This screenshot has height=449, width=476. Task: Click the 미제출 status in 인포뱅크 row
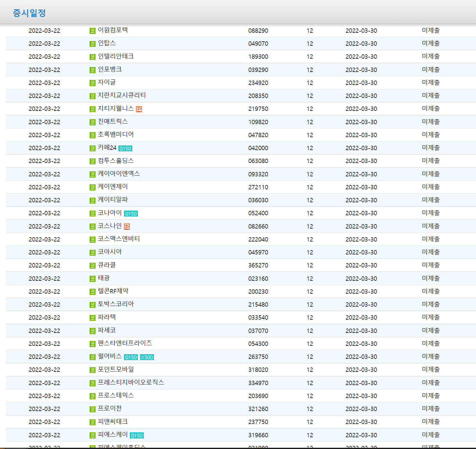(x=431, y=69)
